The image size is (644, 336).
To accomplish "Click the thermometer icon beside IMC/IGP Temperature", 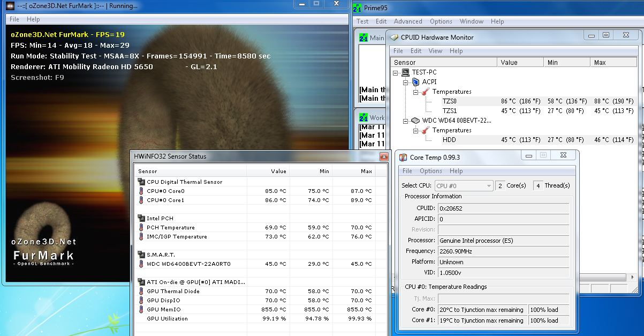I will tap(141, 236).
